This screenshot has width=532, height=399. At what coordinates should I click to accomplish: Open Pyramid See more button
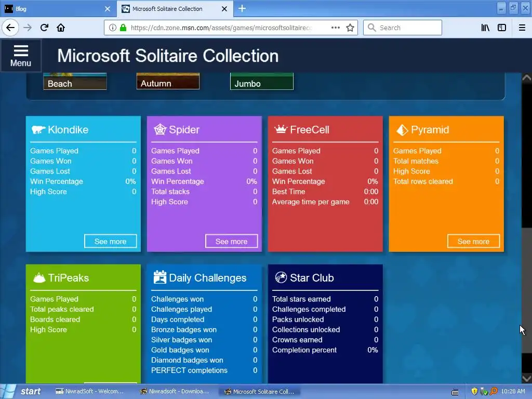(473, 241)
